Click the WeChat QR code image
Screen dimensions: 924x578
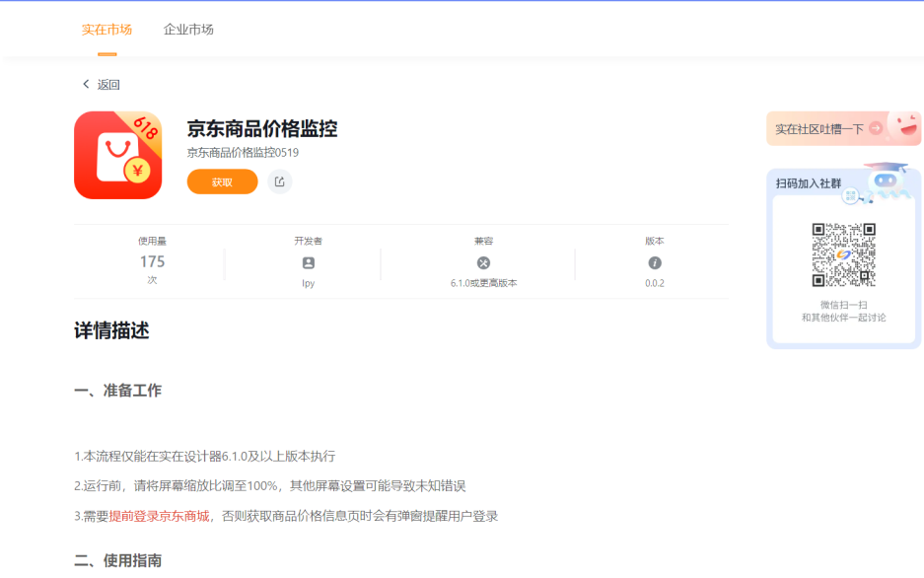coord(843,254)
